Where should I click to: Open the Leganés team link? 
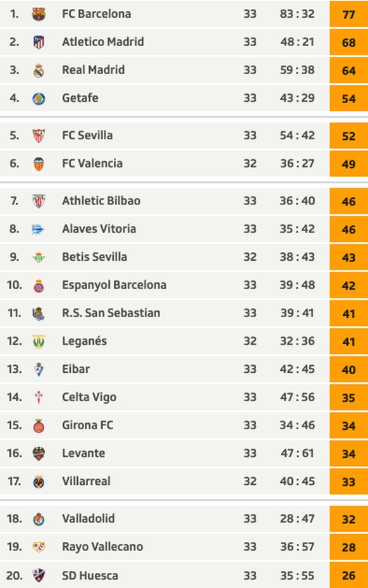tap(84, 341)
